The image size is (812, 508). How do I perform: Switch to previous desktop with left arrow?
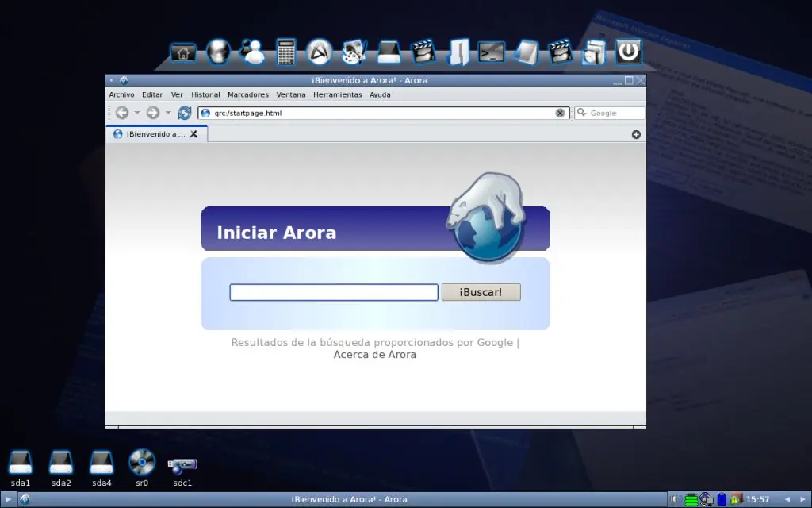tap(787, 499)
